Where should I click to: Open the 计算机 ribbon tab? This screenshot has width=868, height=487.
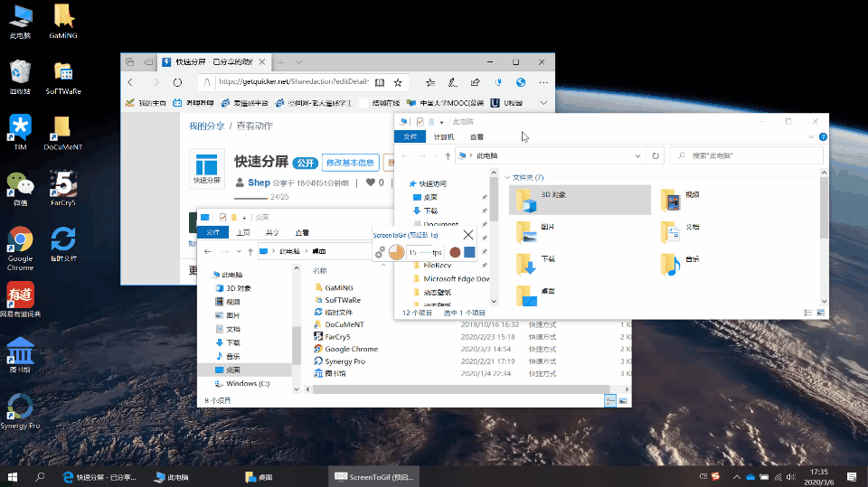click(x=443, y=137)
